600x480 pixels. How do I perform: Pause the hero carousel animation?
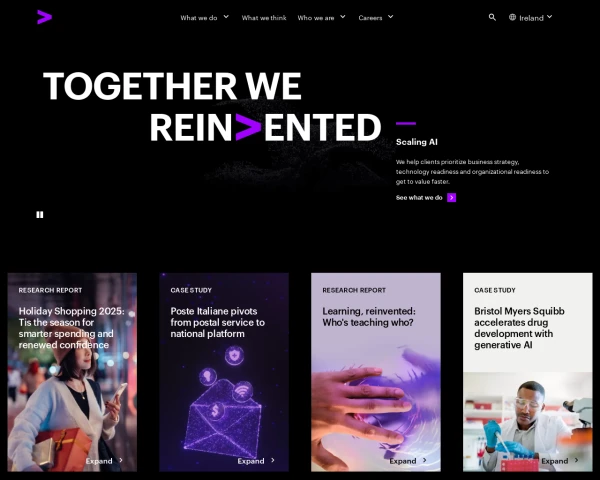[40, 215]
